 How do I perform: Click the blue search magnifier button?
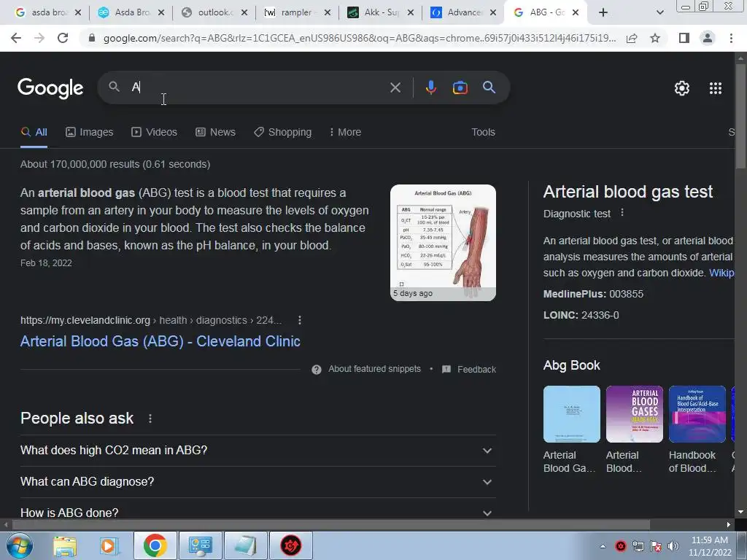click(489, 87)
